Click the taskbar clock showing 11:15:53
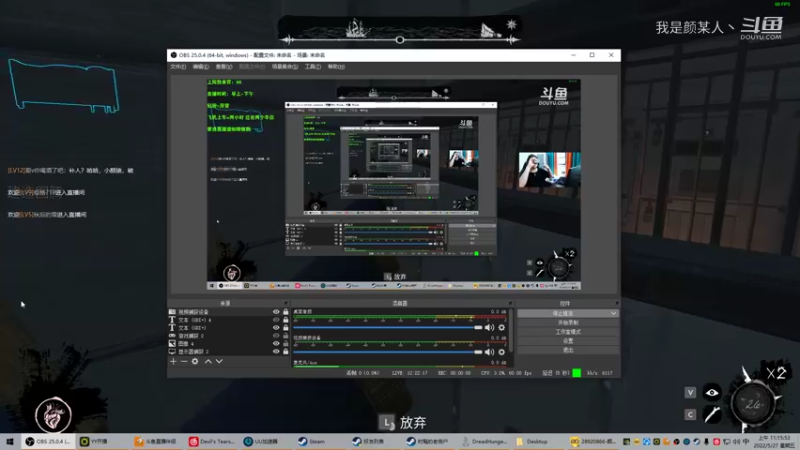800x450 pixels. click(774, 441)
